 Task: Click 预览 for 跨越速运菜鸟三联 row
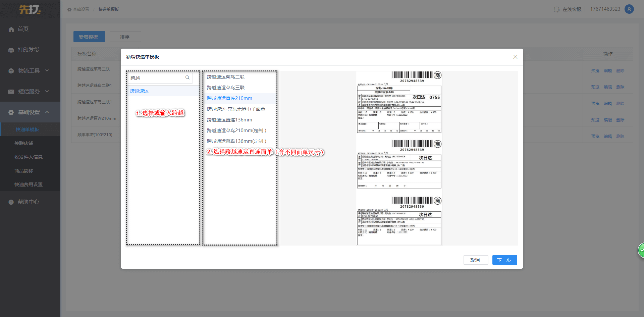[x=595, y=71]
